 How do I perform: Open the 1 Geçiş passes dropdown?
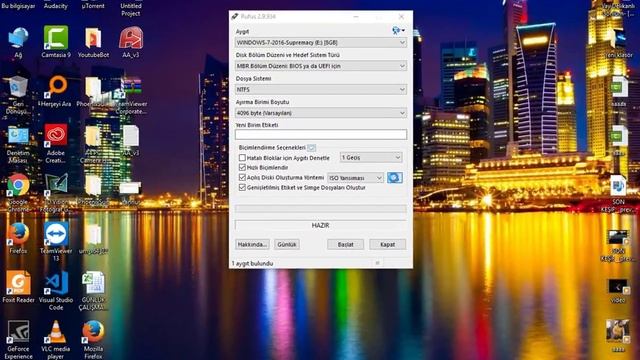(371, 158)
